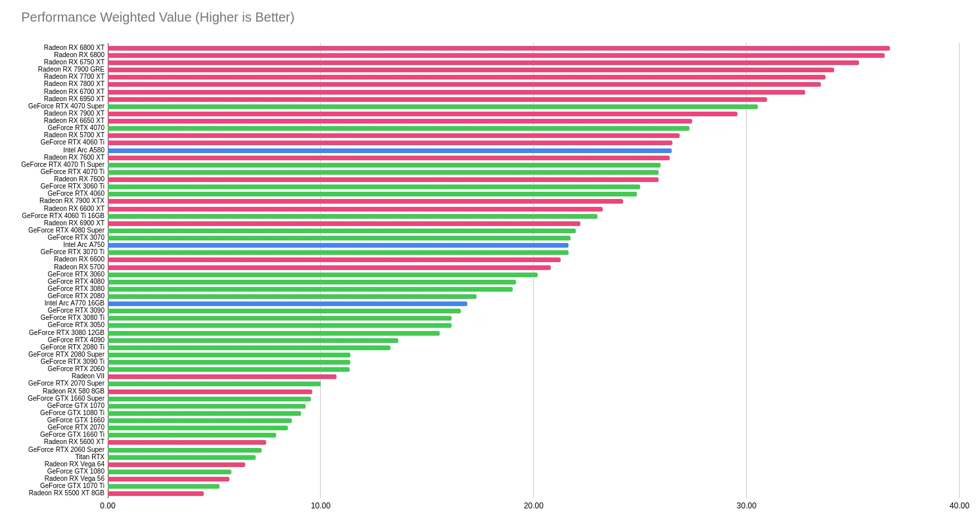Screen dimensions: 980x513
Task: Select the GeForce RTX 3060 label
Action: tap(76, 274)
